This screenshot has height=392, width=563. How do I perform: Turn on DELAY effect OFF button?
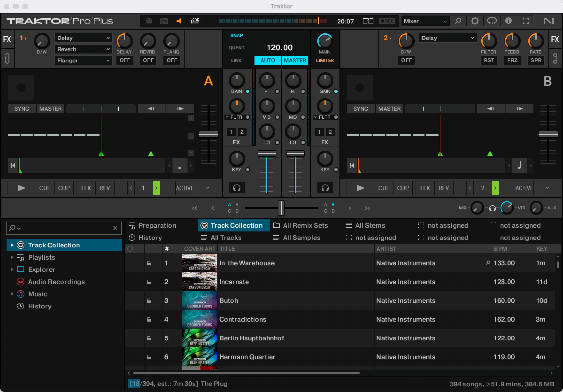click(x=125, y=60)
